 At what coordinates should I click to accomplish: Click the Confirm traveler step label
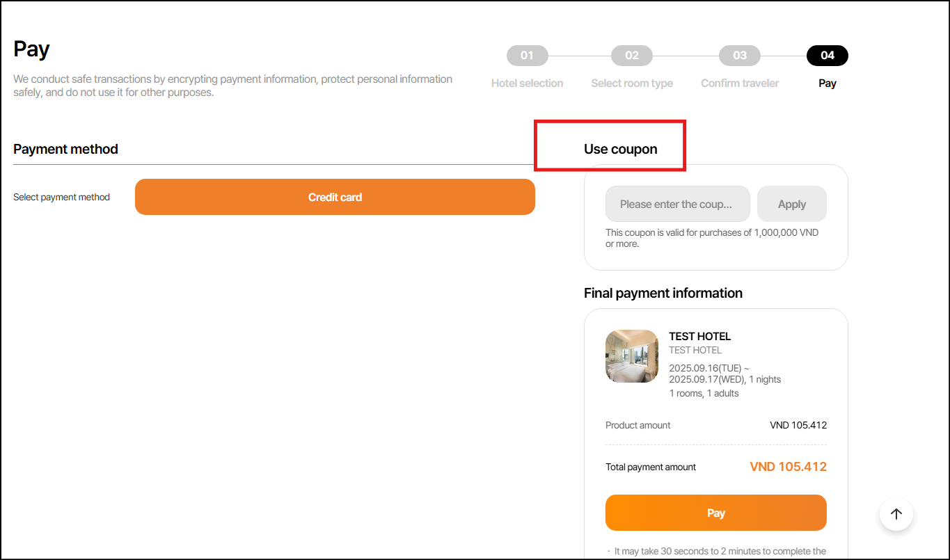click(x=739, y=83)
